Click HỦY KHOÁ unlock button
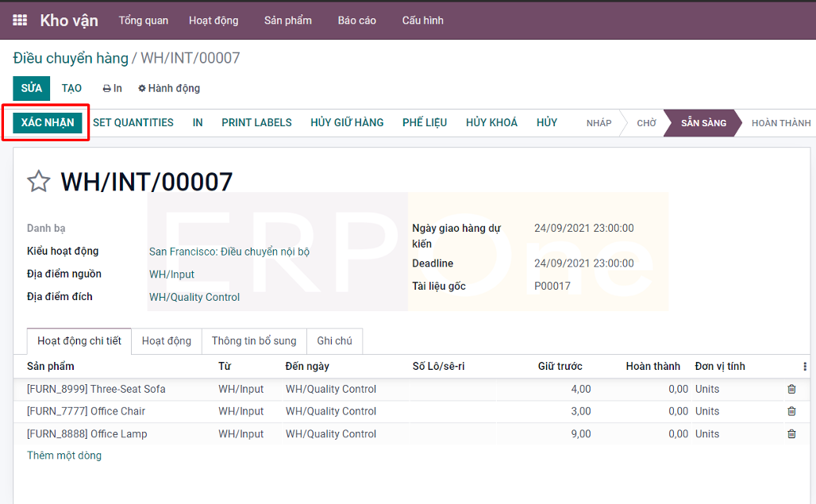Screen dimensions: 816x504 click(x=492, y=123)
